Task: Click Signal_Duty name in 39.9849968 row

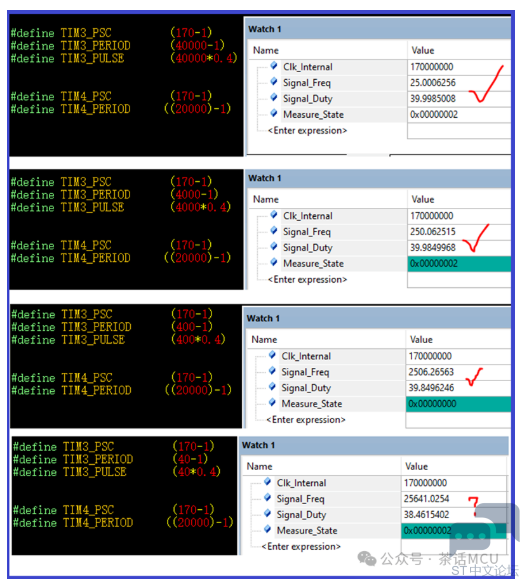Action: pyautogui.click(x=308, y=248)
